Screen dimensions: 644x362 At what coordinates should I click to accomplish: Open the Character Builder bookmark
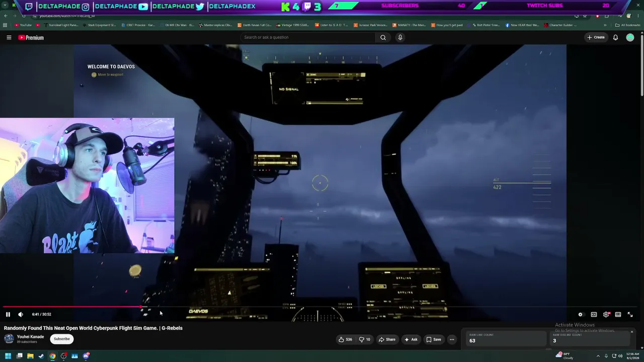[x=560, y=25]
